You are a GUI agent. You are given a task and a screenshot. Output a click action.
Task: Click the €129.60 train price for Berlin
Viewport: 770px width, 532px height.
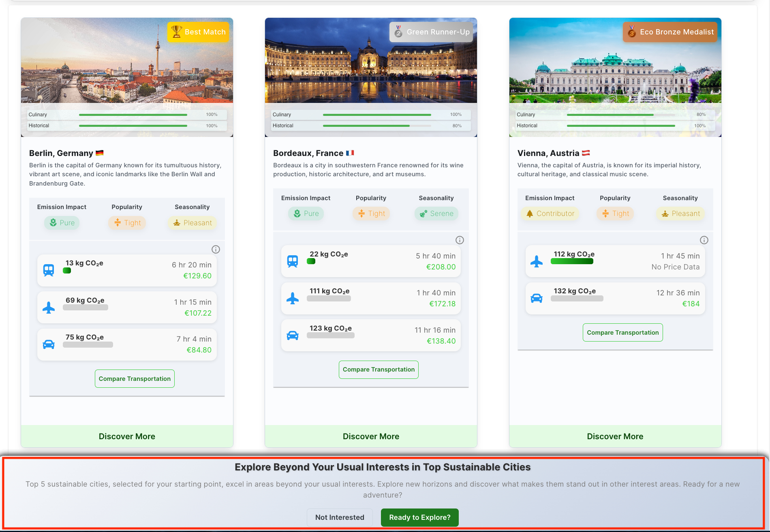click(197, 276)
